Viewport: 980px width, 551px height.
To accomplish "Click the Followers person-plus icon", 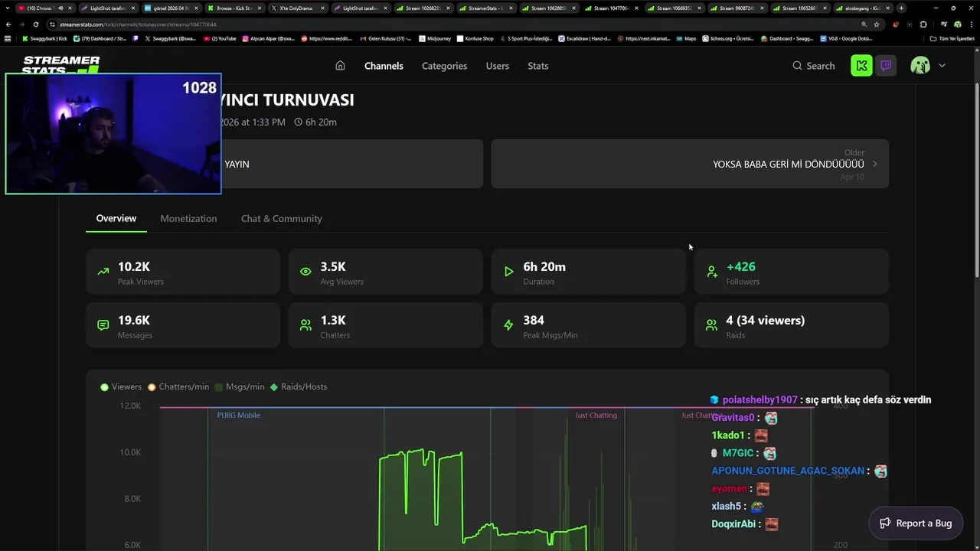I will [x=711, y=272].
